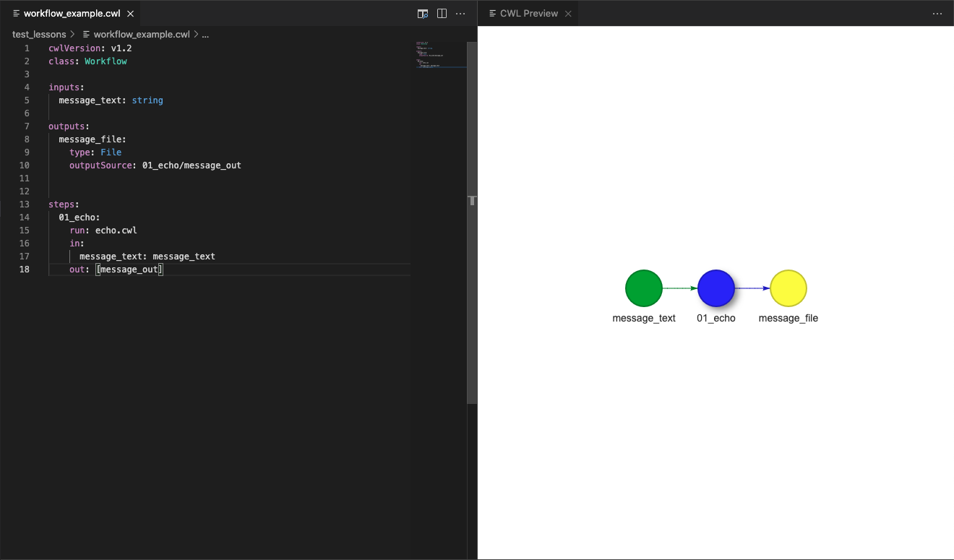
Task: Close the workflow_example.cwl tab
Action: pos(130,14)
